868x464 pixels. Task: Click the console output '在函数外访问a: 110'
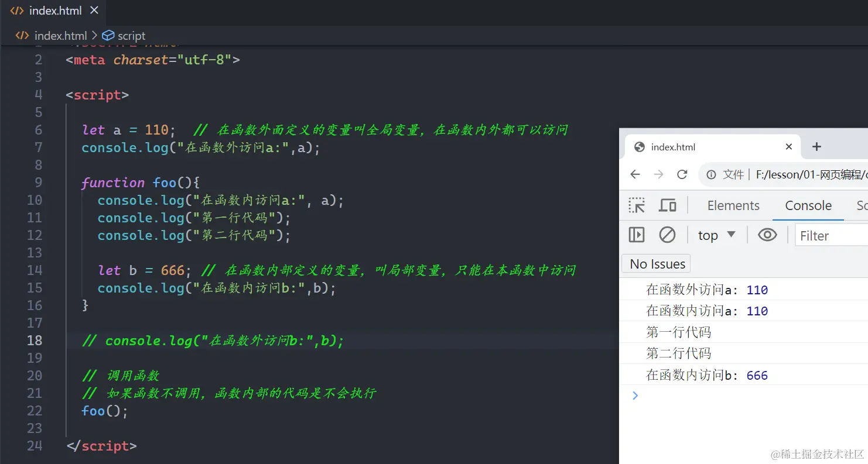point(707,290)
